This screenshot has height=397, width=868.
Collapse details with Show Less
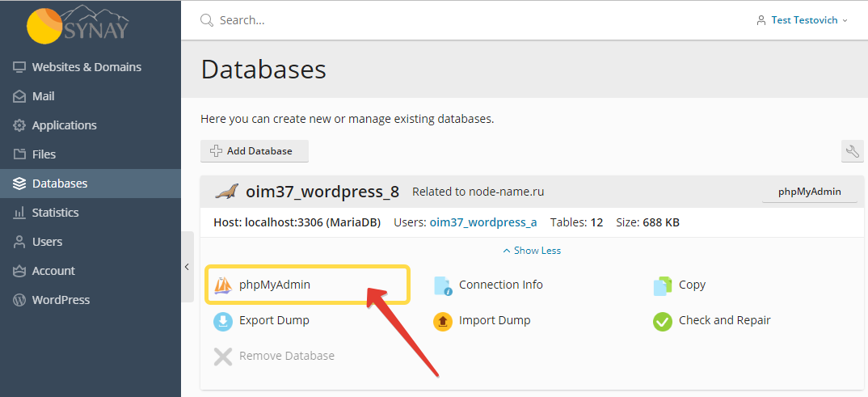tap(532, 251)
